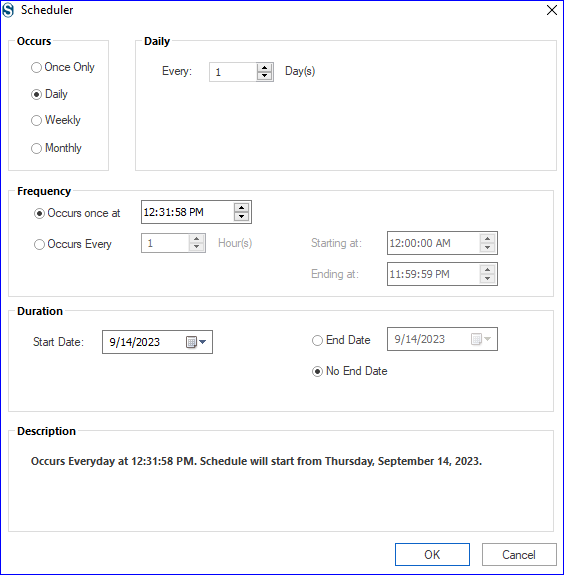Click the Every days number field
This screenshot has width=564, height=575.
click(x=233, y=72)
